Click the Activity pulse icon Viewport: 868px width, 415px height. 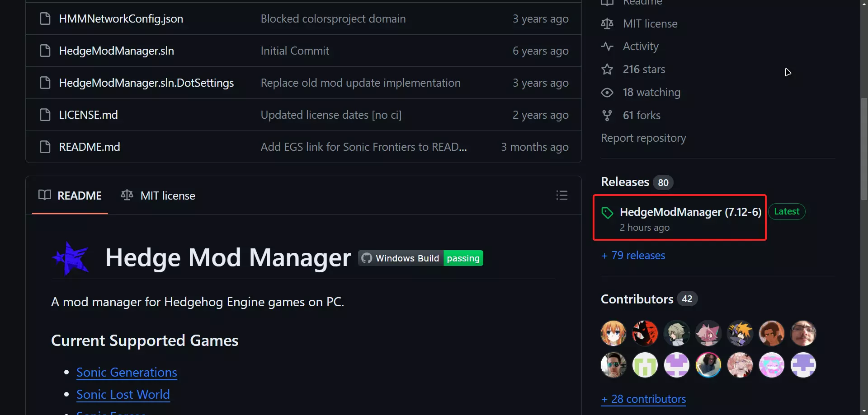pos(607,46)
